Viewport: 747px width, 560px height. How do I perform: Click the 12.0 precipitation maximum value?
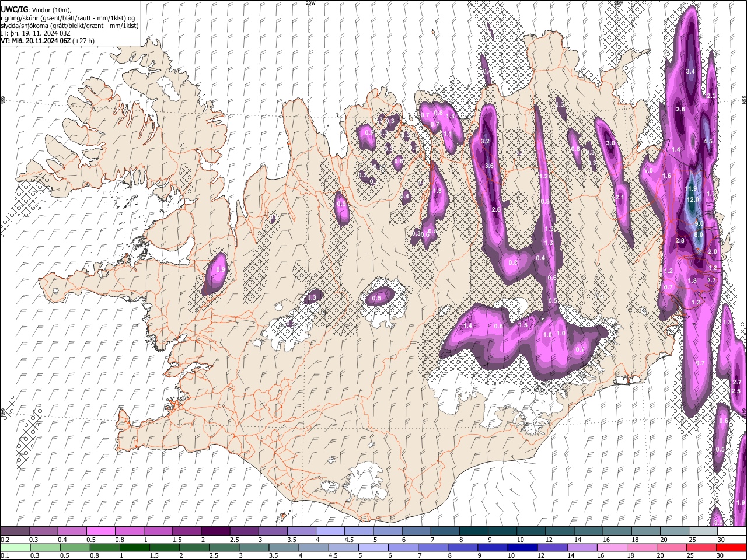[693, 199]
